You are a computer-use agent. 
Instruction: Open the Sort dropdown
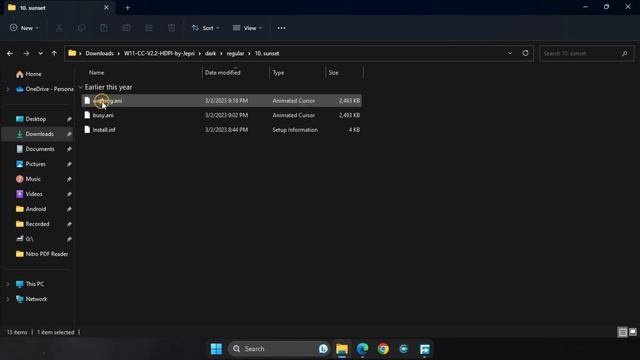pos(206,28)
